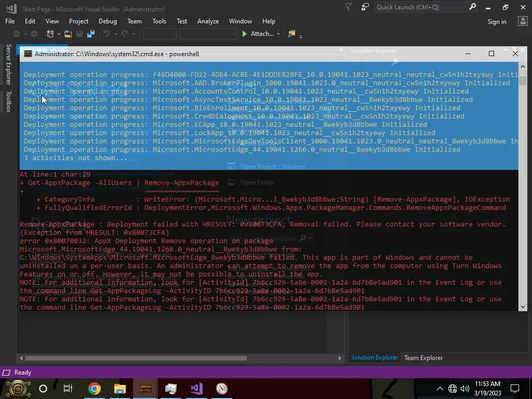Click the Undo toolbar icon
532x399 pixels.
tap(107, 34)
